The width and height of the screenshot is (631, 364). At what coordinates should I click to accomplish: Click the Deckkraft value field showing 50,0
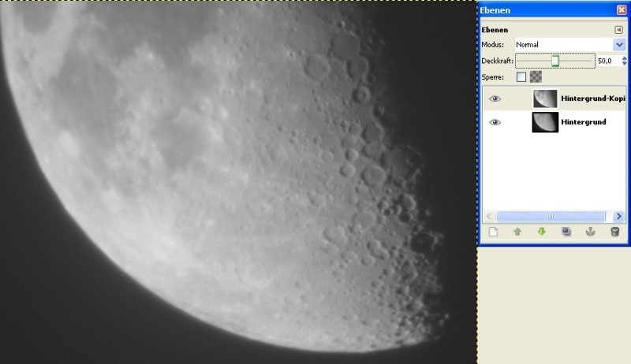[x=608, y=61]
